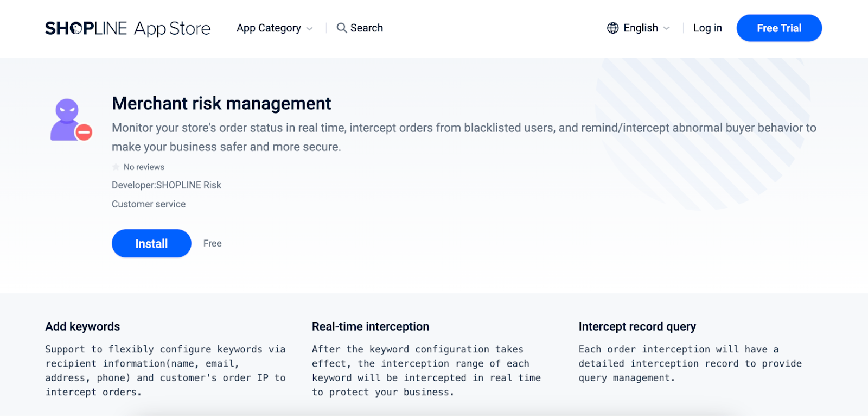Image resolution: width=868 pixels, height=416 pixels.
Task: Start the Free Trial
Action: pos(778,28)
